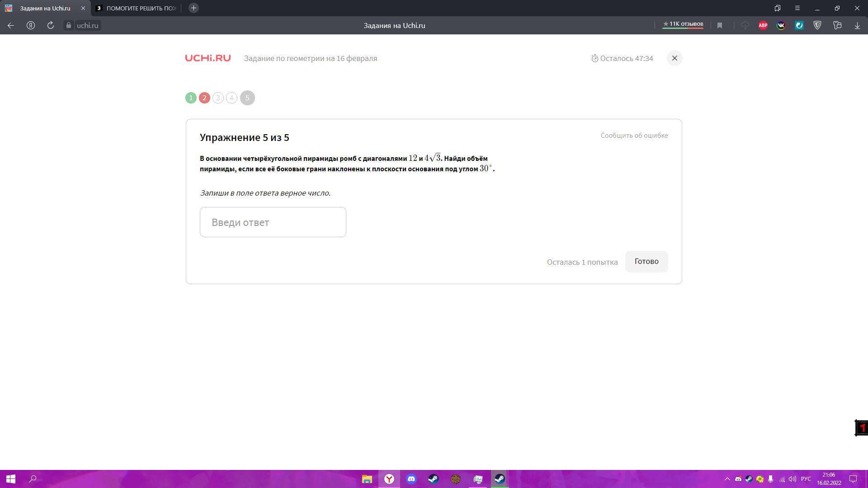This screenshot has height=488, width=868.
Task: Open the VK extension in toolbar
Action: coord(781,26)
